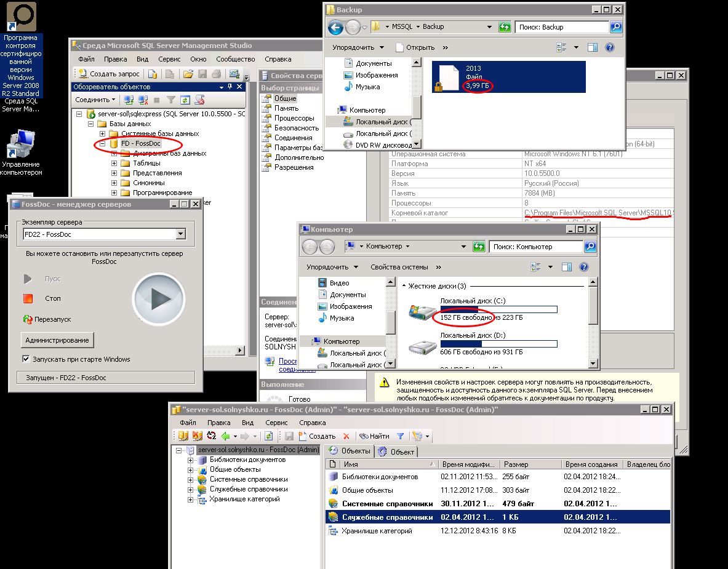Open the Упорядочить dropdown in Компьютер window

332,267
